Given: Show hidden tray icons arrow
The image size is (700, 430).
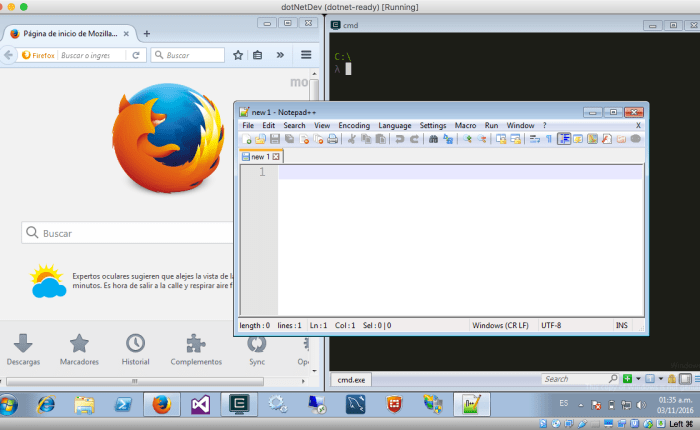Looking at the screenshot, I should point(581,405).
